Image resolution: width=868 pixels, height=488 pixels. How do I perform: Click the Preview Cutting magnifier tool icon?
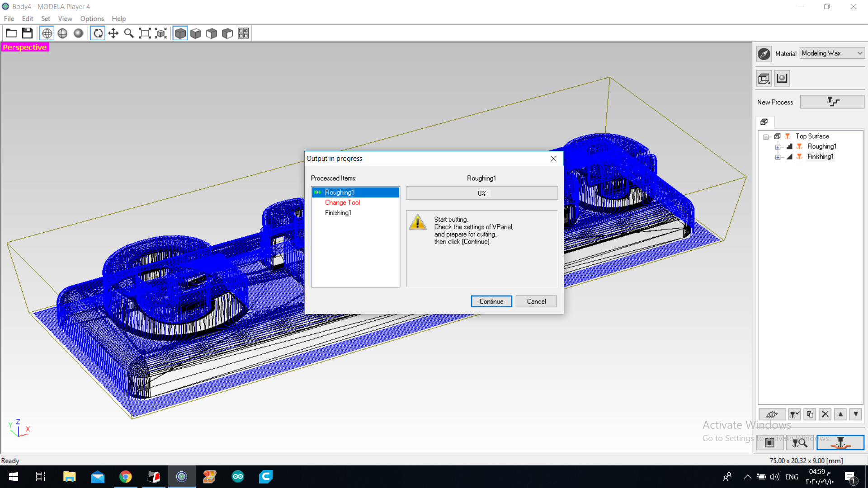click(799, 443)
